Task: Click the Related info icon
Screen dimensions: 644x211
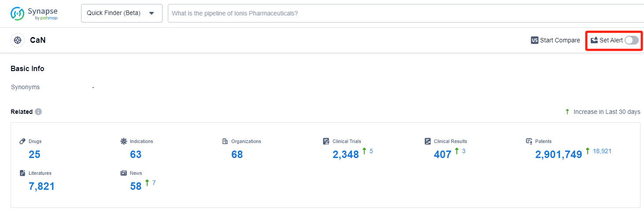Action: [x=38, y=112]
